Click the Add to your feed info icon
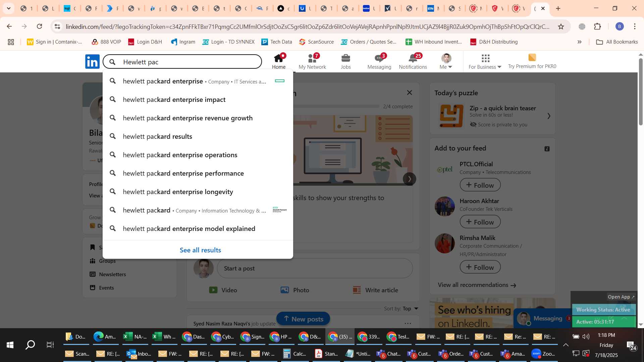The height and width of the screenshot is (362, 644). (x=547, y=148)
